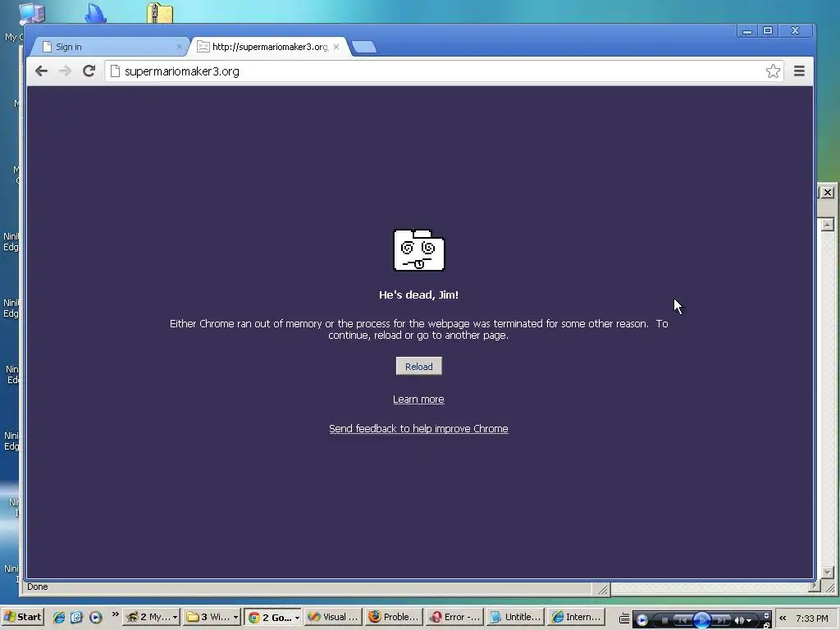Select the supermariomaker3.org tab
This screenshot has width=840, height=630.
pyautogui.click(x=269, y=47)
